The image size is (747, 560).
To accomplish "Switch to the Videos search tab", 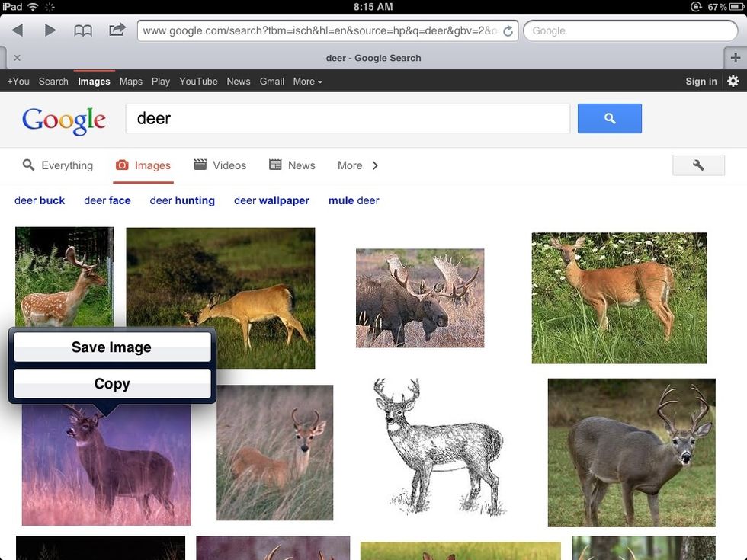I will (220, 165).
